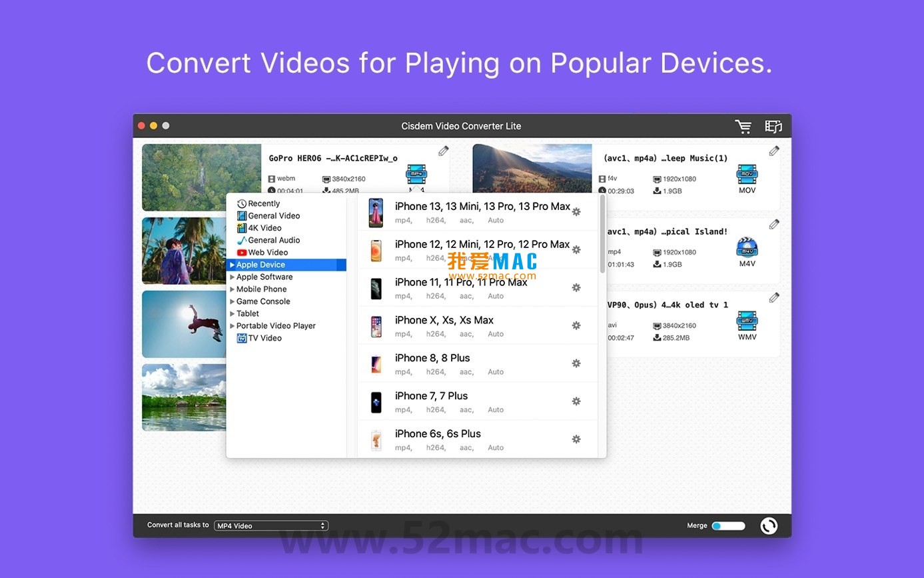This screenshot has height=578, width=924.
Task: Select the General Audio category
Action: (268, 240)
